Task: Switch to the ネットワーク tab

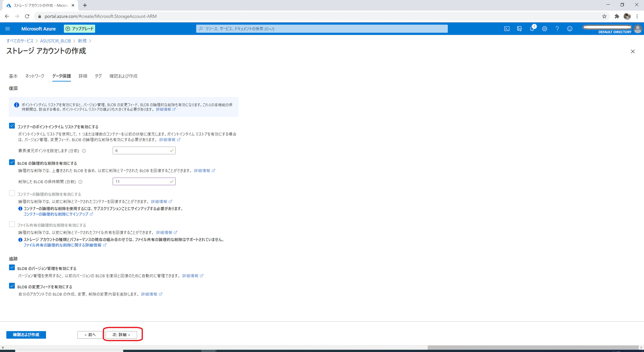Action: (x=35, y=76)
